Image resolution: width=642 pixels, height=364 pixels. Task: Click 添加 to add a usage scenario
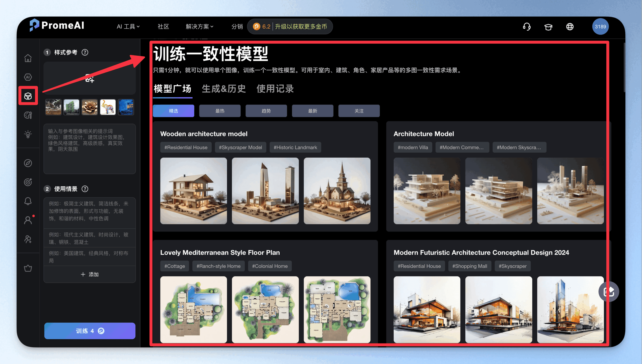[x=90, y=274]
